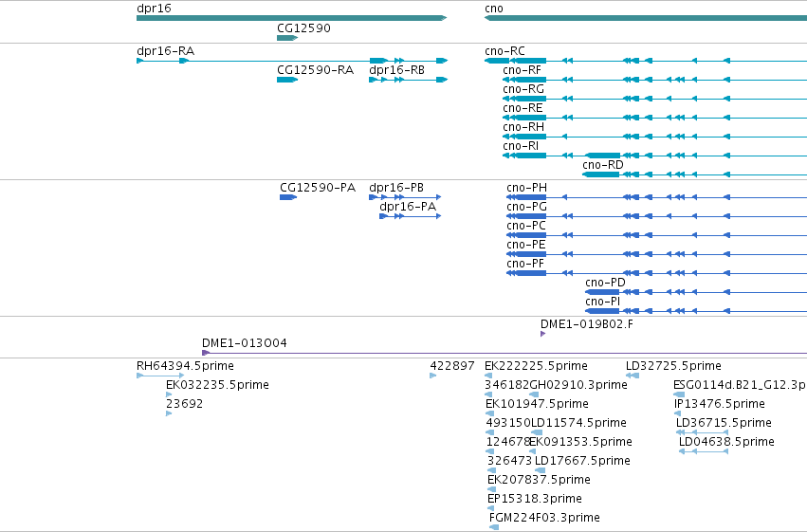The height and width of the screenshot is (532, 807).
Task: Select the LD17667.5prime EST label
Action: [582, 461]
